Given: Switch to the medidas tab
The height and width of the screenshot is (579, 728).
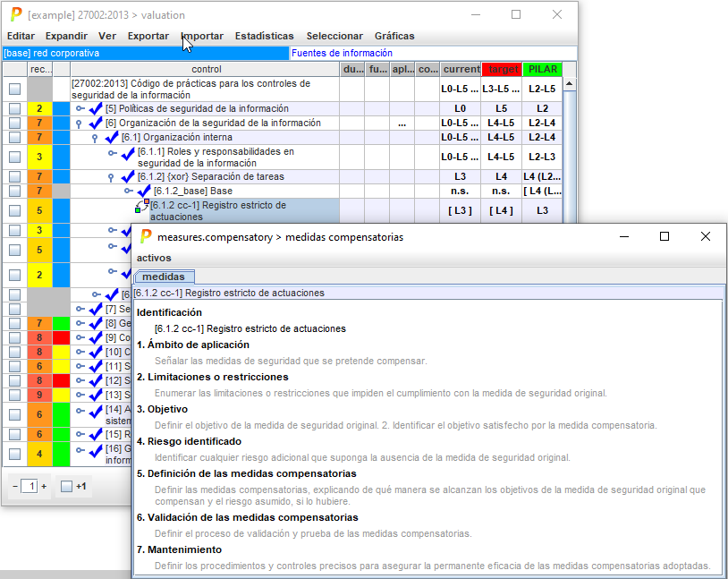Looking at the screenshot, I should click(x=164, y=277).
